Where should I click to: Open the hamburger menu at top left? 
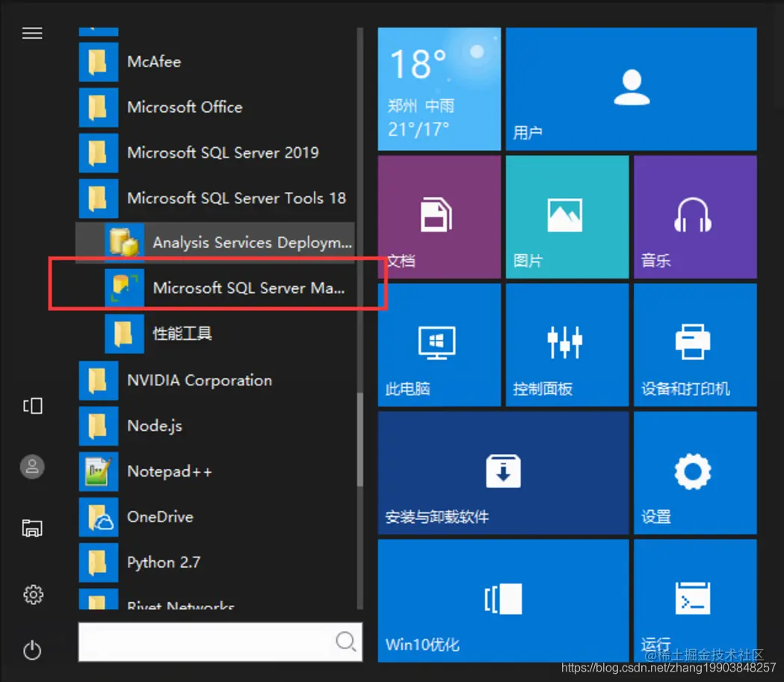tap(32, 33)
